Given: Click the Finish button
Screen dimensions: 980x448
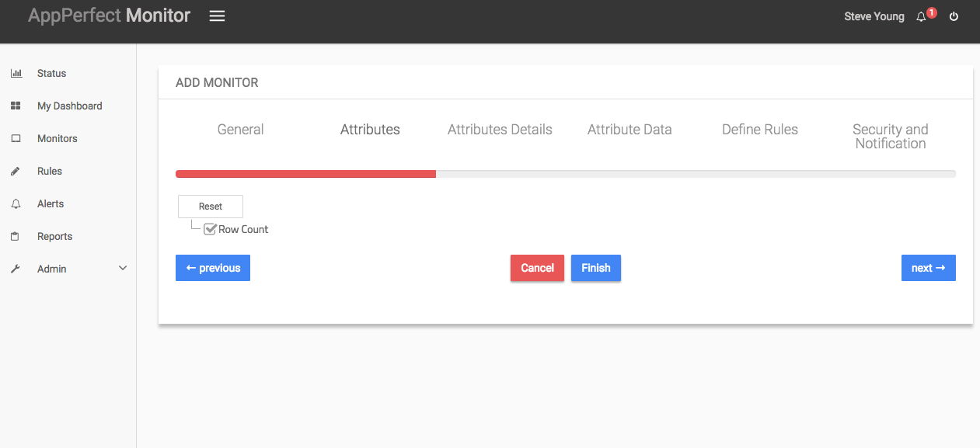Looking at the screenshot, I should [596, 268].
